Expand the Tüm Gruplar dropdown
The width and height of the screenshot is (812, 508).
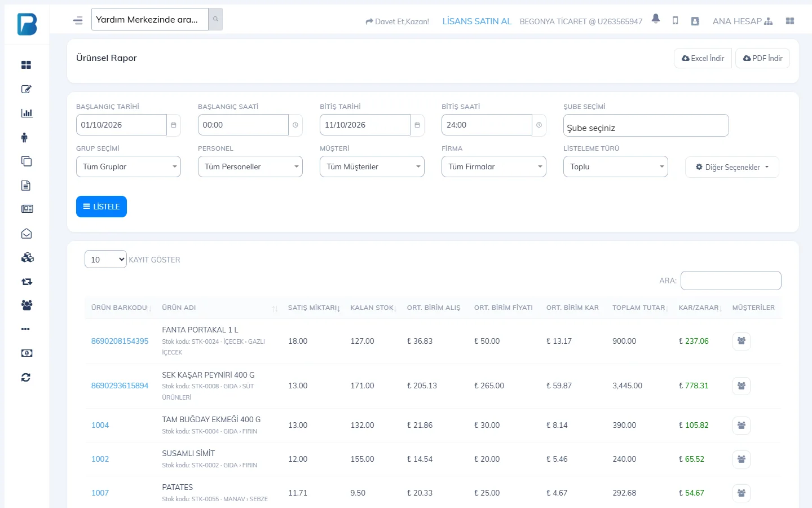[x=129, y=167]
